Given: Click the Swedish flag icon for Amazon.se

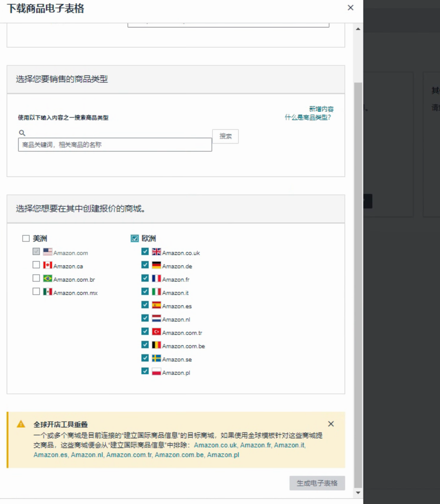Looking at the screenshot, I should pyautogui.click(x=156, y=358).
